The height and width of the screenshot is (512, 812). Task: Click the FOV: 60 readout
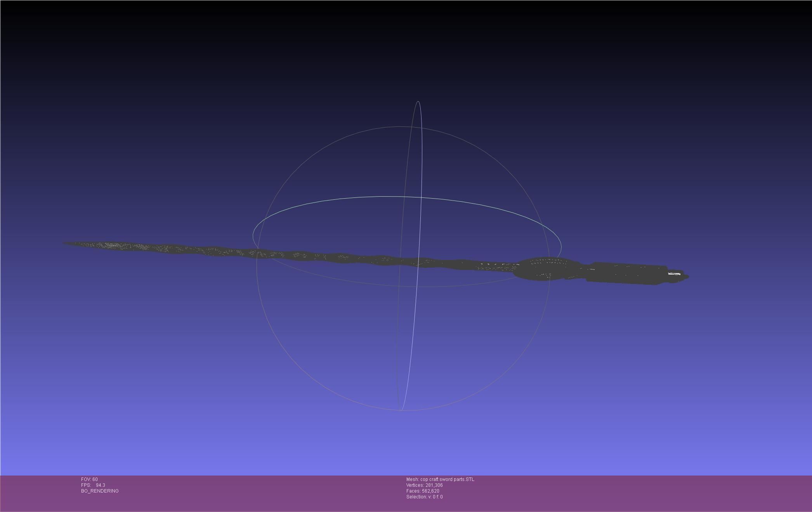[89, 479]
